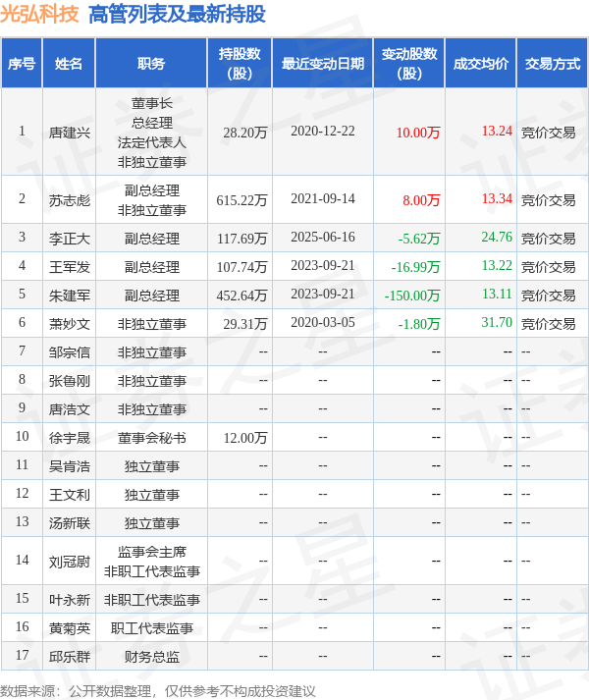
Task: Click the 107.74万 shareholding value
Action: (241, 267)
